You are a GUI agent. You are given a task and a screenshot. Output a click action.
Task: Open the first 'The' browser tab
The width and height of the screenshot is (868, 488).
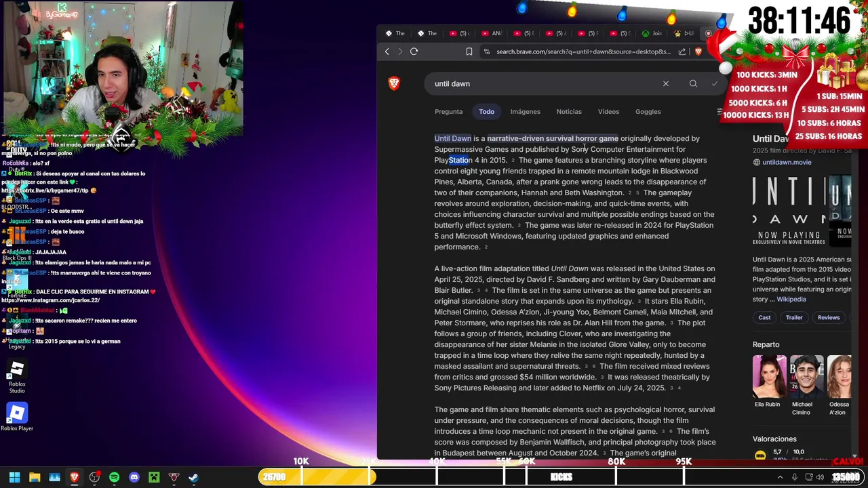point(395,33)
